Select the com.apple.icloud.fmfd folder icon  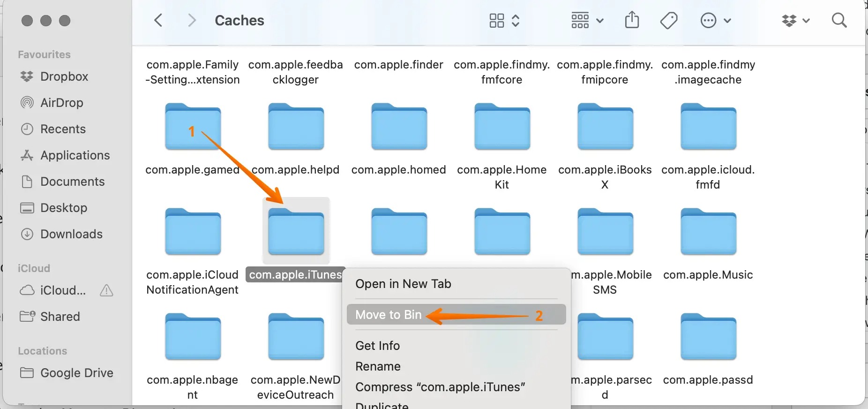coord(708,127)
